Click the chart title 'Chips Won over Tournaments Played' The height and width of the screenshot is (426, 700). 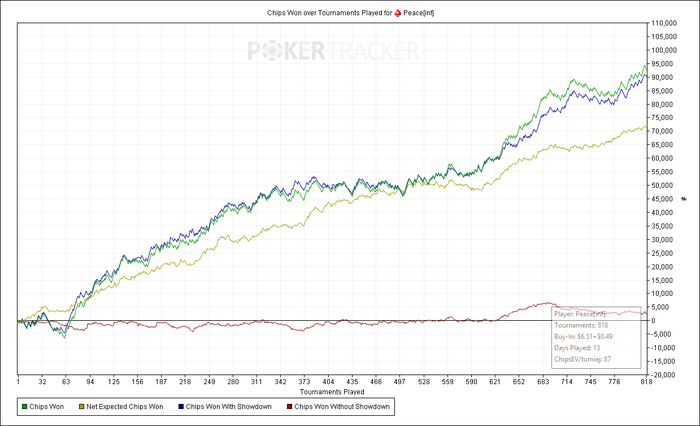point(325,13)
